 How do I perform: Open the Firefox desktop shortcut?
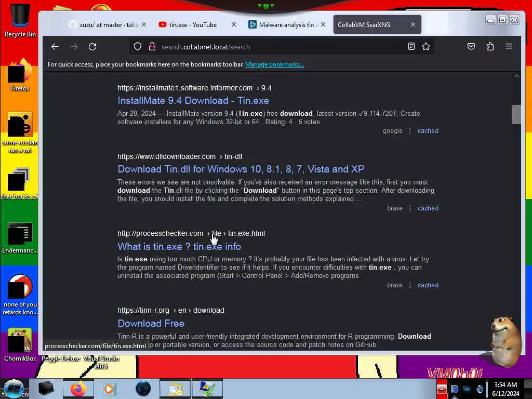(x=20, y=75)
